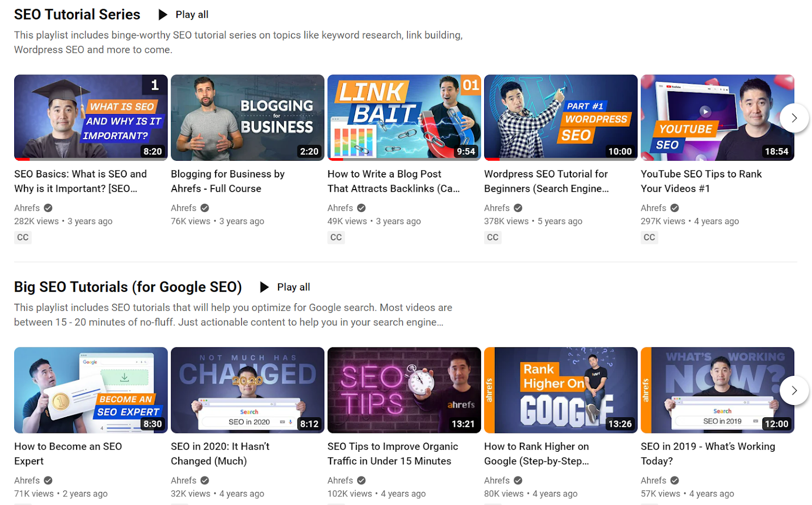The width and height of the screenshot is (812, 505).
Task: Click CC badge under Wordpress SEO Tutorial
Action: point(493,237)
